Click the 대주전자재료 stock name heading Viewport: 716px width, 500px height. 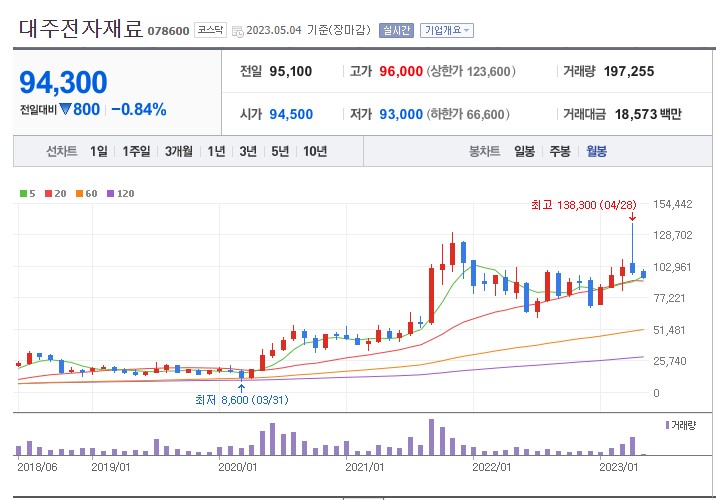[x=81, y=28]
